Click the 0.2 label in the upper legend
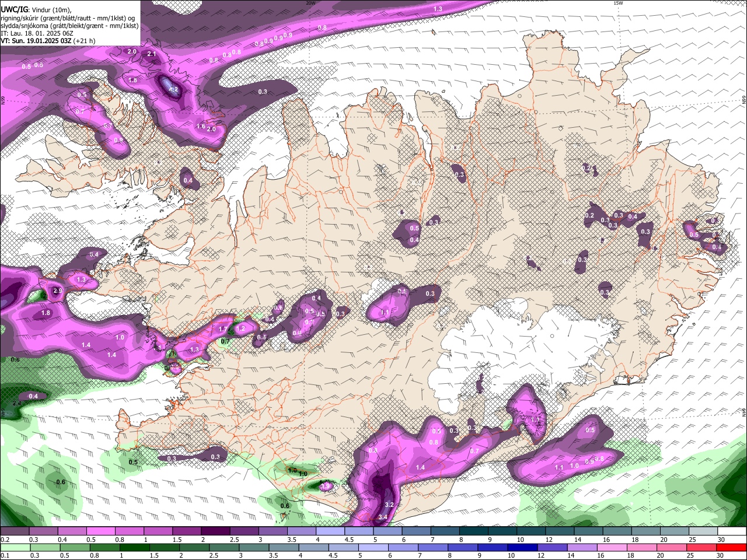This screenshot has height=560, width=747. (5, 540)
